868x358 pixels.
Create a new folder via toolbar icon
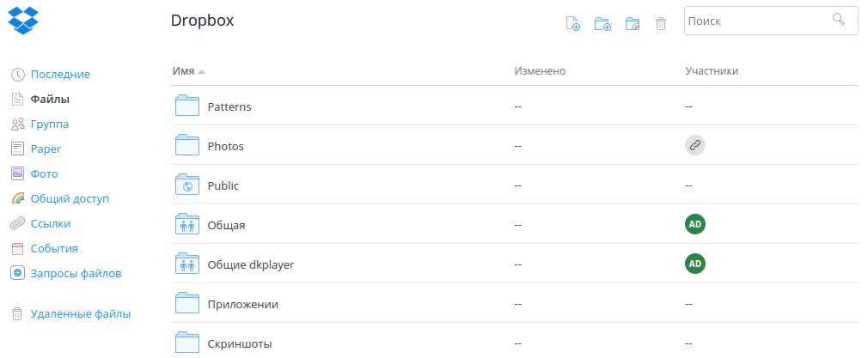pyautogui.click(x=602, y=24)
